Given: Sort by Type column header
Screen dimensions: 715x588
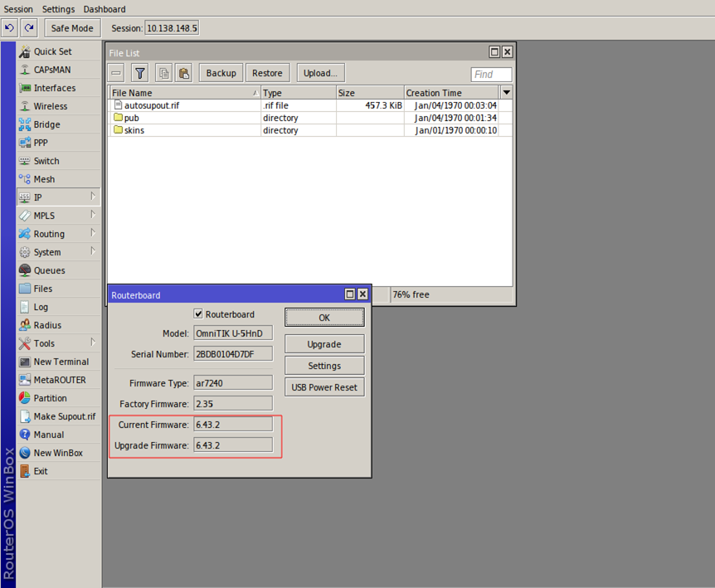Looking at the screenshot, I should click(x=299, y=93).
